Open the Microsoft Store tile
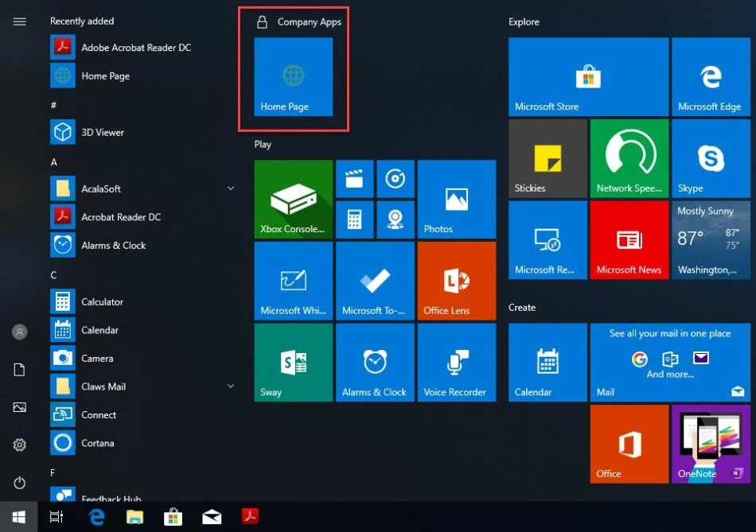 point(588,77)
